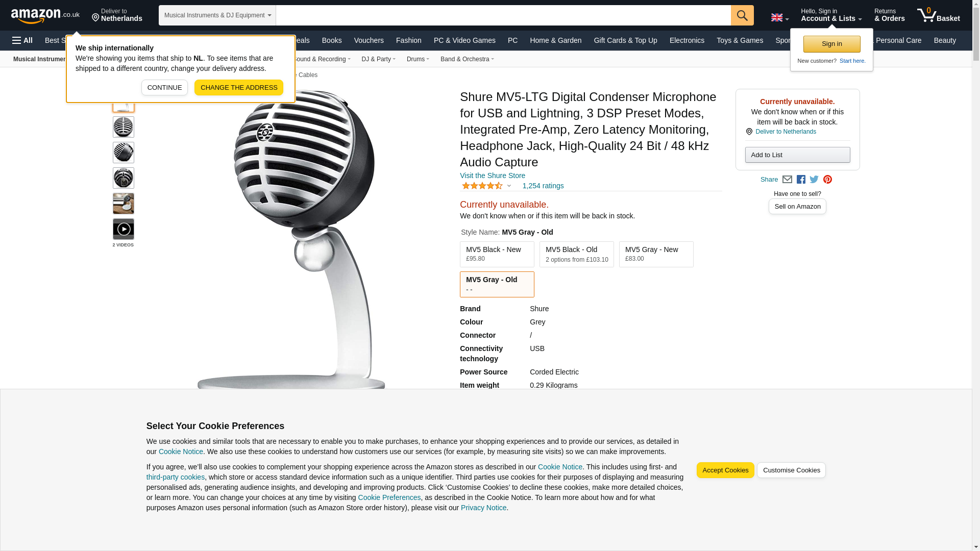980x551 pixels.
Task: Share product on Twitter
Action: point(814,180)
